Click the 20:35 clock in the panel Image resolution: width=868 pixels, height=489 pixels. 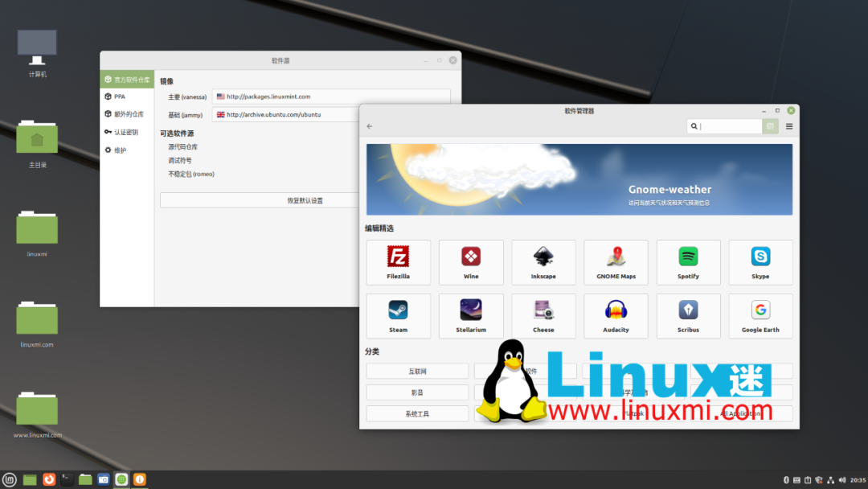tap(858, 480)
